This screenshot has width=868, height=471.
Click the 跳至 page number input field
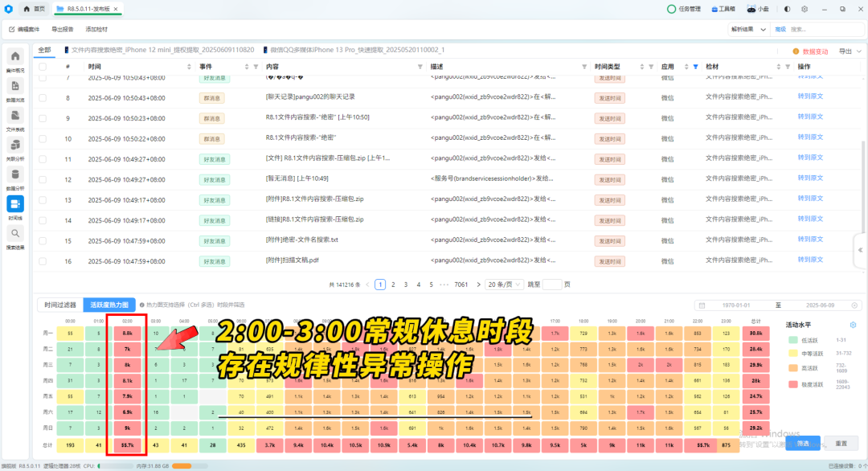552,285
